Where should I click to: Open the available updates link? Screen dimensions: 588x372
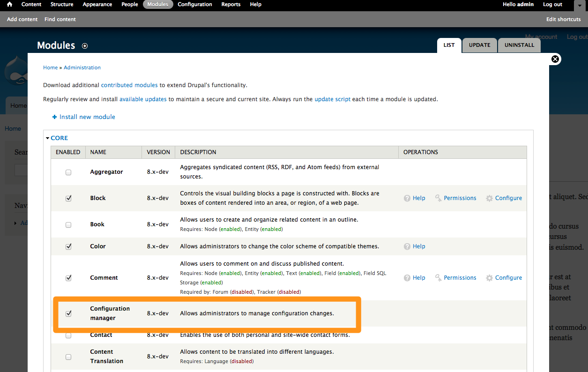pos(143,99)
